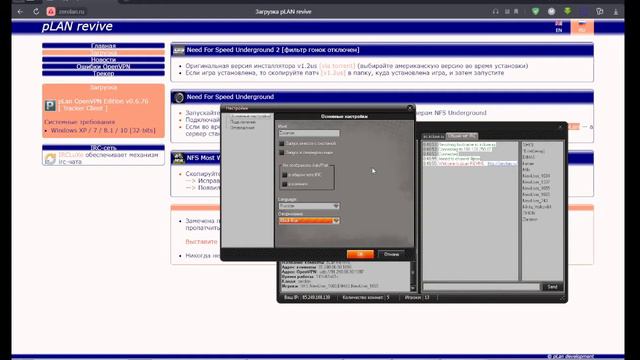Enable the start-minimized checkbox in settings
640x360 pixels.
pos(281,153)
